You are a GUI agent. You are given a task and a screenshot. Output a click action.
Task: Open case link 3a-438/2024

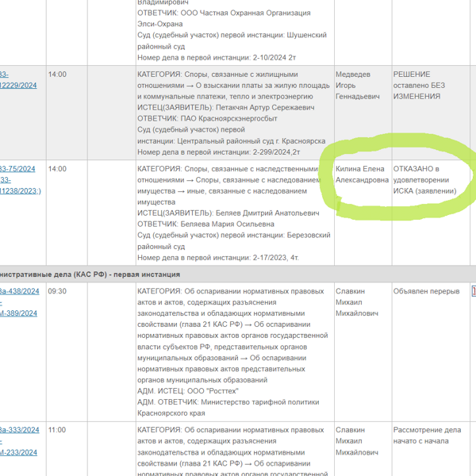[19, 291]
